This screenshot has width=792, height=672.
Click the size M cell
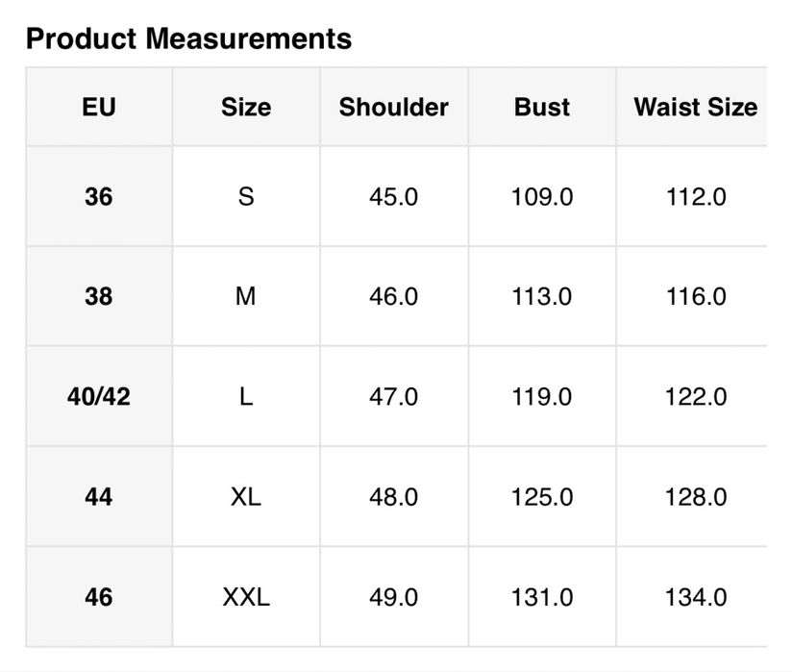tap(246, 297)
